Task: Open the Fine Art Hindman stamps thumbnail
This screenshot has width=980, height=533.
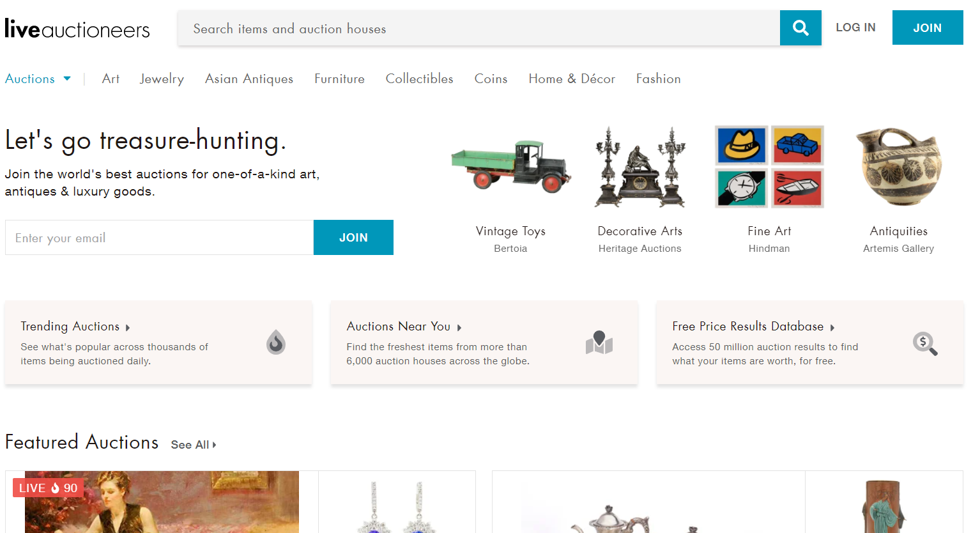Action: pyautogui.click(x=769, y=166)
